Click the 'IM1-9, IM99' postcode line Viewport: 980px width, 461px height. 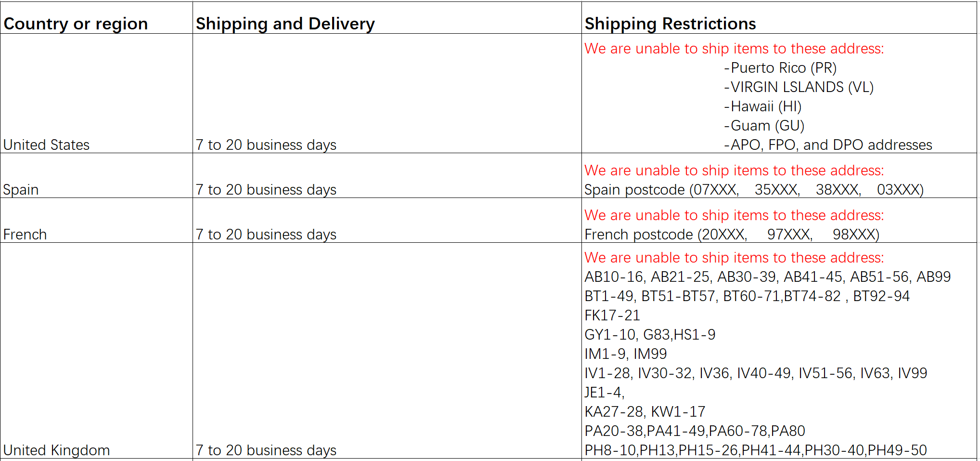point(626,354)
